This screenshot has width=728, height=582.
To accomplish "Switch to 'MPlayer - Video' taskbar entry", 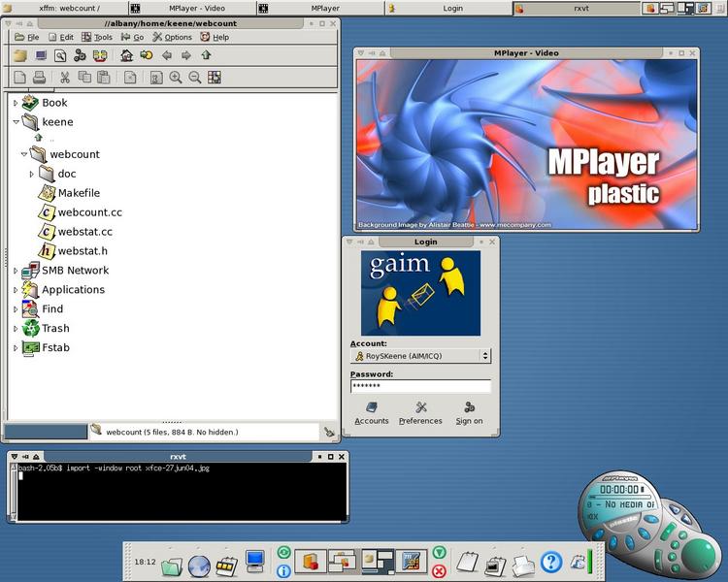I will (x=192, y=8).
